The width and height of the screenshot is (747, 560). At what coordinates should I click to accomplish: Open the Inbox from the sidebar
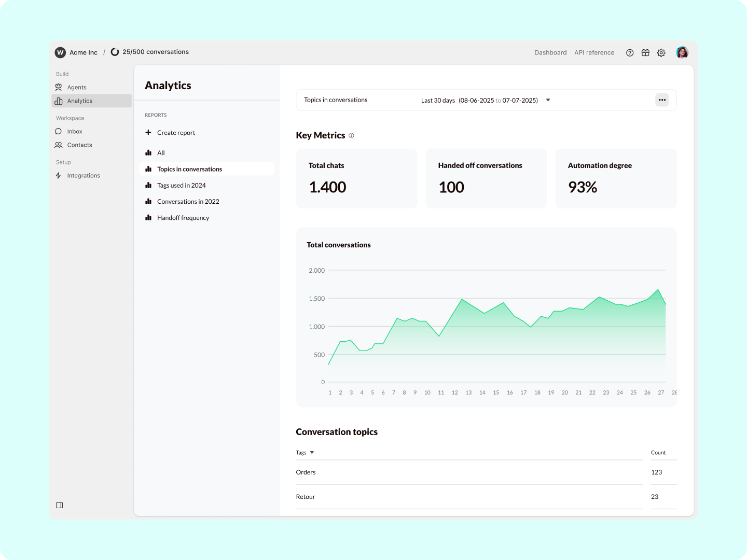tap(74, 131)
